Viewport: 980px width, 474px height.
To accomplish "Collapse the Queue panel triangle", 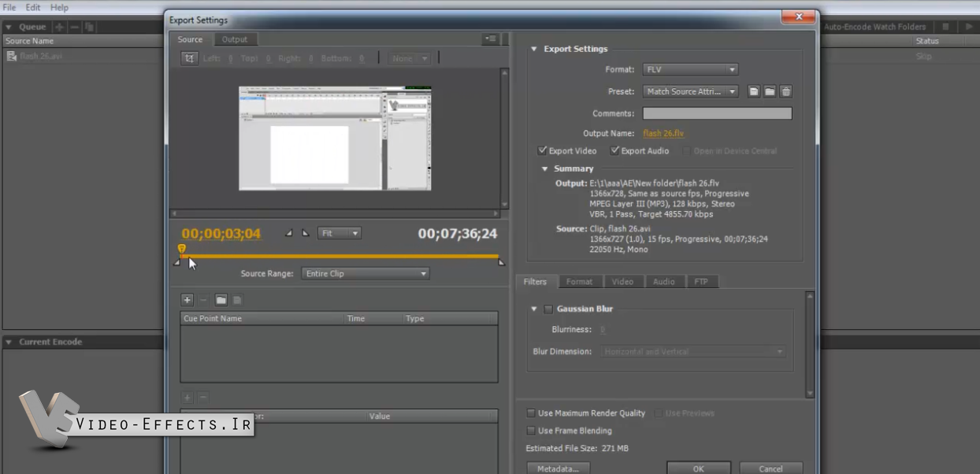I will [9, 27].
